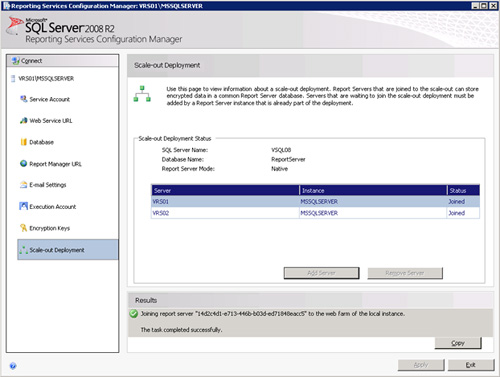Click the title bar application icon

point(6,6)
